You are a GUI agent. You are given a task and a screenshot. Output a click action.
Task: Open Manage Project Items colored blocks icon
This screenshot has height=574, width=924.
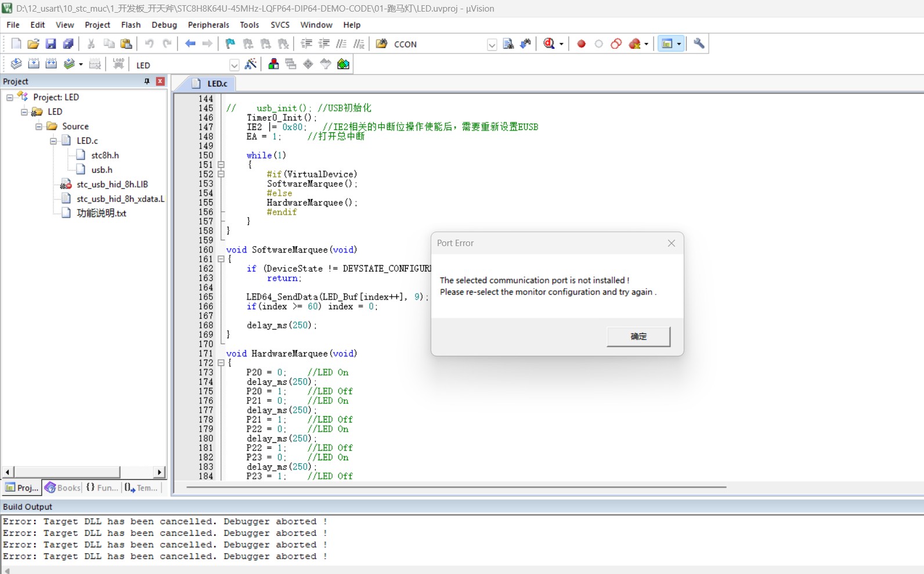click(273, 64)
